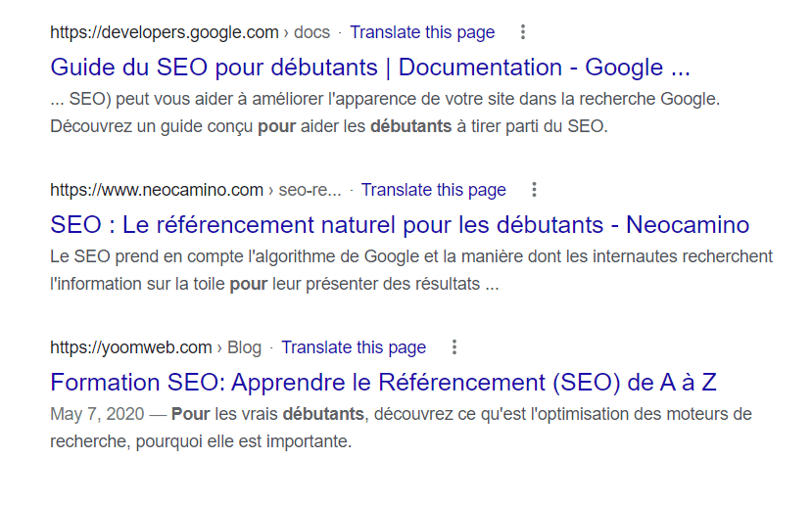The width and height of the screenshot is (812, 505).
Task: Click the 'seo-re...' breadcrumb path
Action: (x=310, y=190)
